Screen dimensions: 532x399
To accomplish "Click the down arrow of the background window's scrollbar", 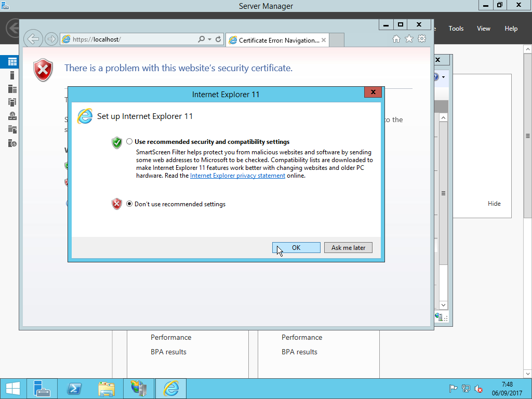I will (443, 305).
